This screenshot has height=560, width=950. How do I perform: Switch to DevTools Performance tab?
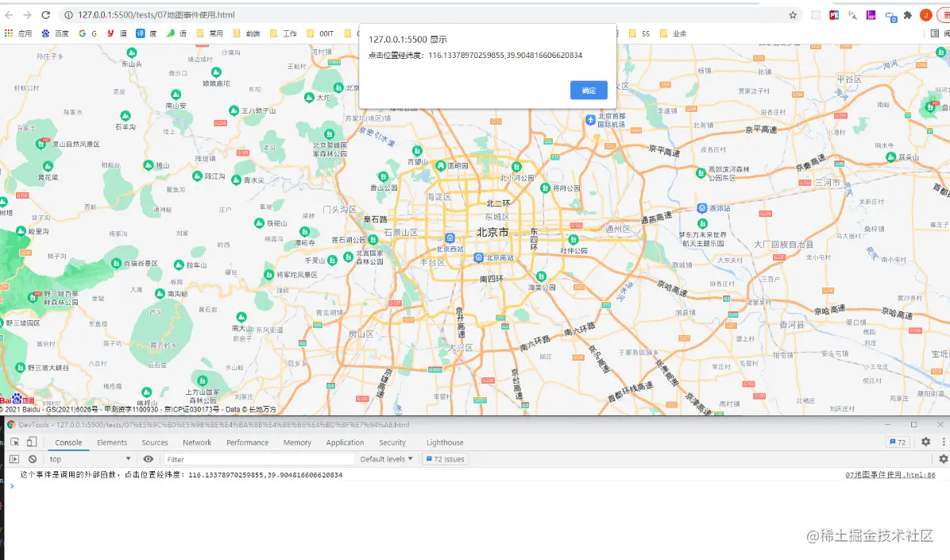(247, 442)
